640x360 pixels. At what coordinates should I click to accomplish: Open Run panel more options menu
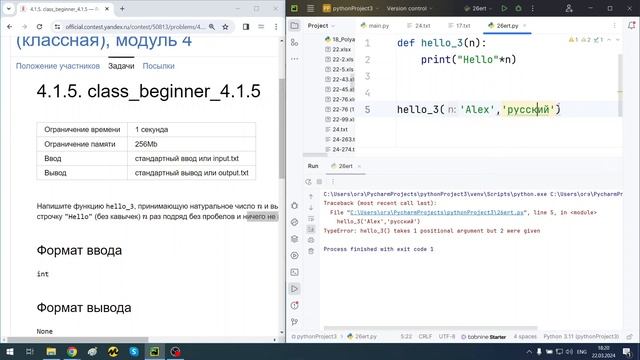[333, 182]
